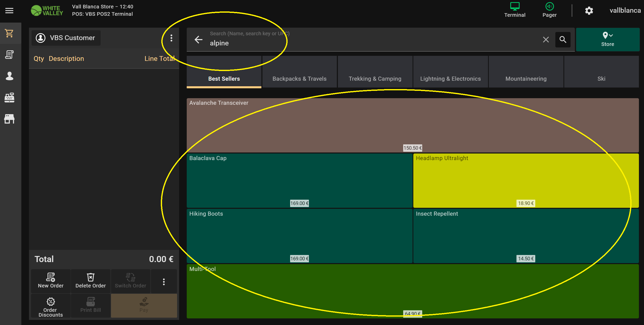
Task: Clear the search text with X
Action: pos(546,40)
